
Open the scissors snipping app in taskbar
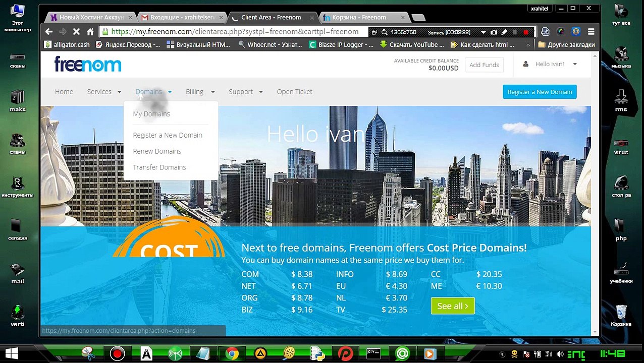88,354
